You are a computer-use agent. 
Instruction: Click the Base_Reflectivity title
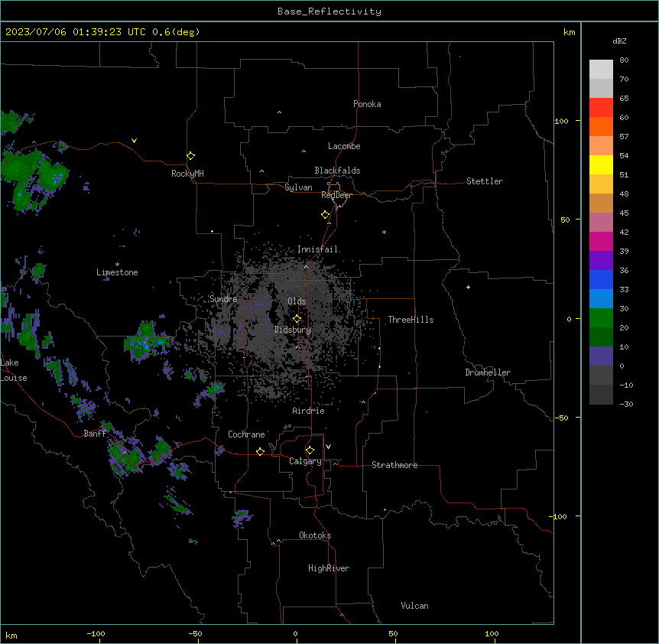coord(329,11)
